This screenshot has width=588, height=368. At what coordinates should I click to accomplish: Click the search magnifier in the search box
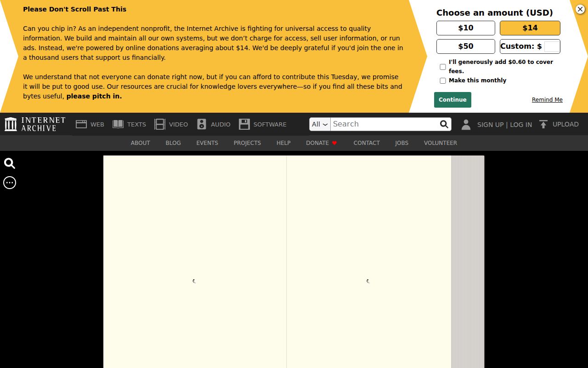[x=444, y=124]
